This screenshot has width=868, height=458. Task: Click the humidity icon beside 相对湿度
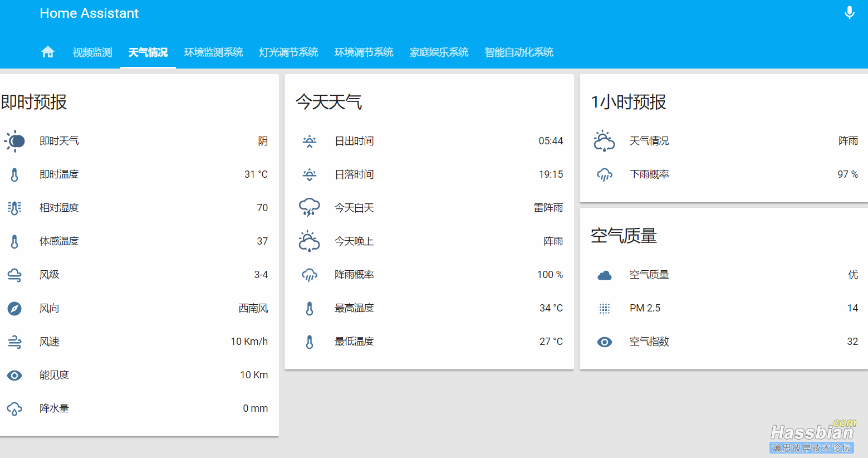(14, 208)
